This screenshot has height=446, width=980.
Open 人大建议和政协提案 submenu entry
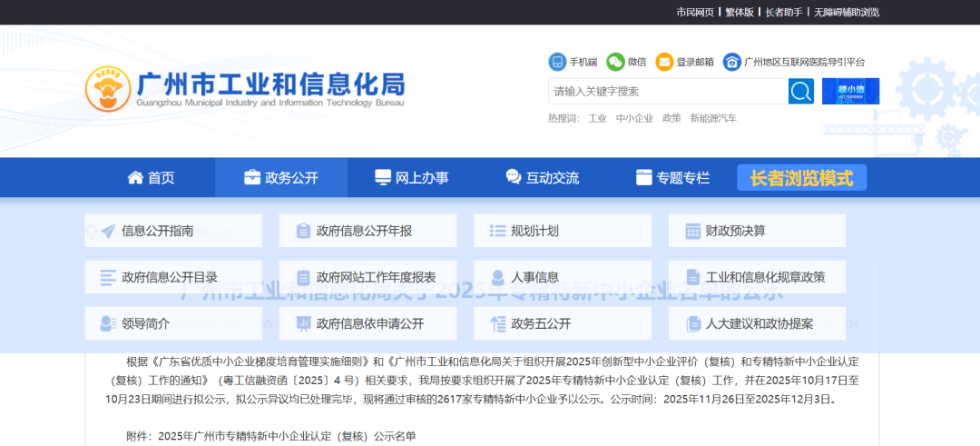click(x=758, y=323)
